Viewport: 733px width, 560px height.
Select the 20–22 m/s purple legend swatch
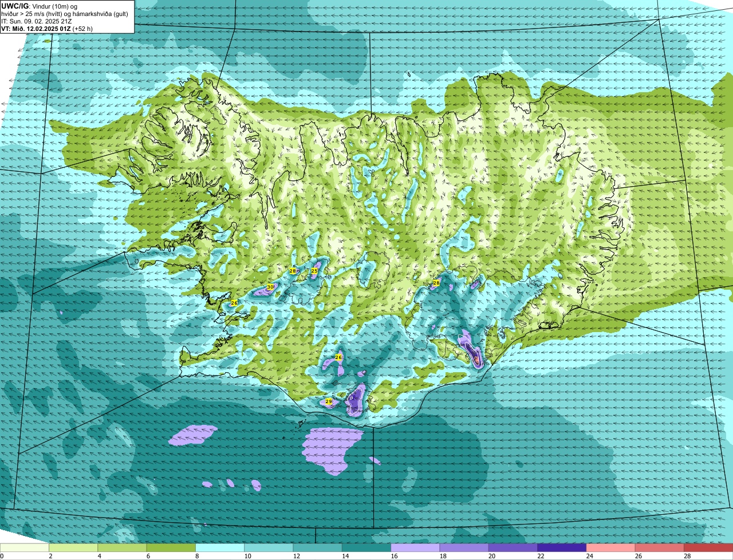click(513, 547)
